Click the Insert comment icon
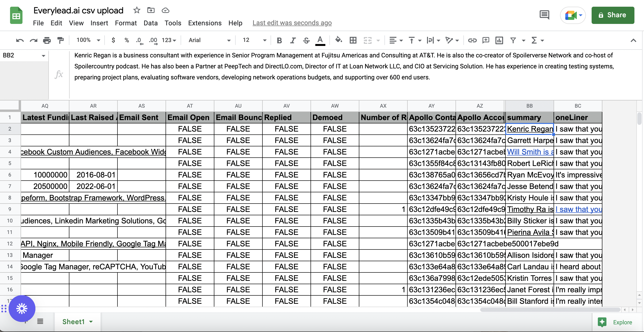 [x=485, y=40]
